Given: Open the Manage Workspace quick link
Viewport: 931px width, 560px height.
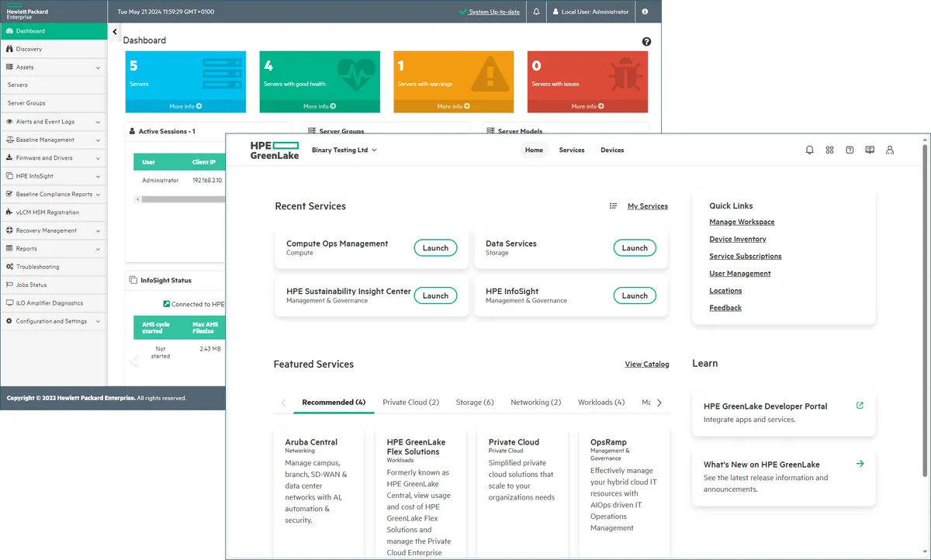Looking at the screenshot, I should [x=742, y=222].
